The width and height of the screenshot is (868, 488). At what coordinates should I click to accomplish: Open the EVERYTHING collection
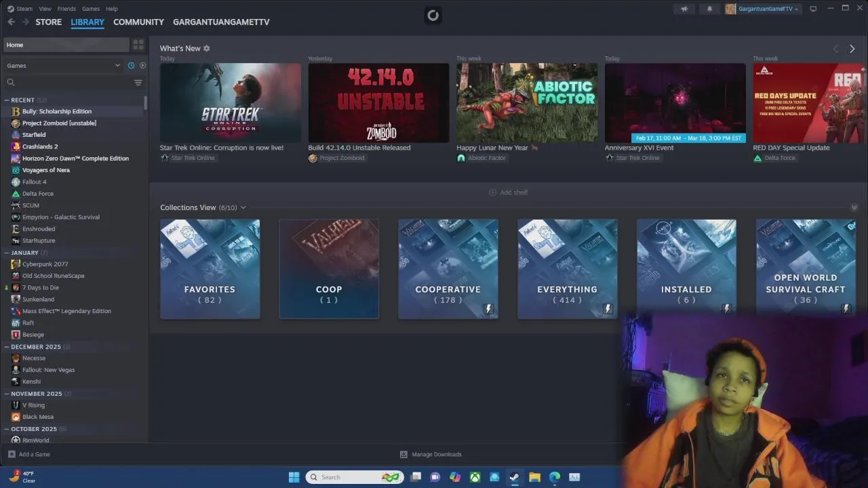(568, 269)
